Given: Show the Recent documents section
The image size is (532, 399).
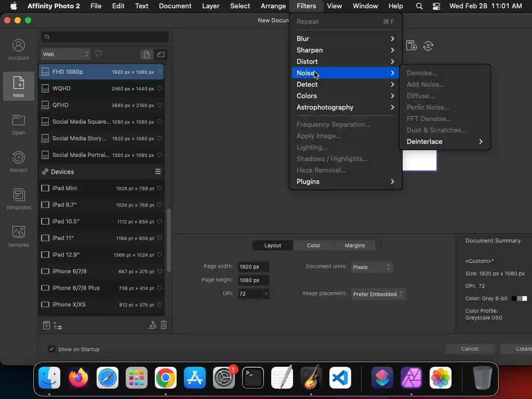Looking at the screenshot, I should tap(18, 162).
